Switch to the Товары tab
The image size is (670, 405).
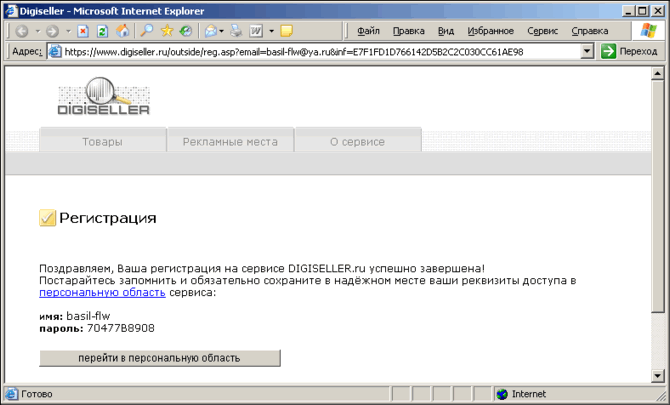point(103,140)
